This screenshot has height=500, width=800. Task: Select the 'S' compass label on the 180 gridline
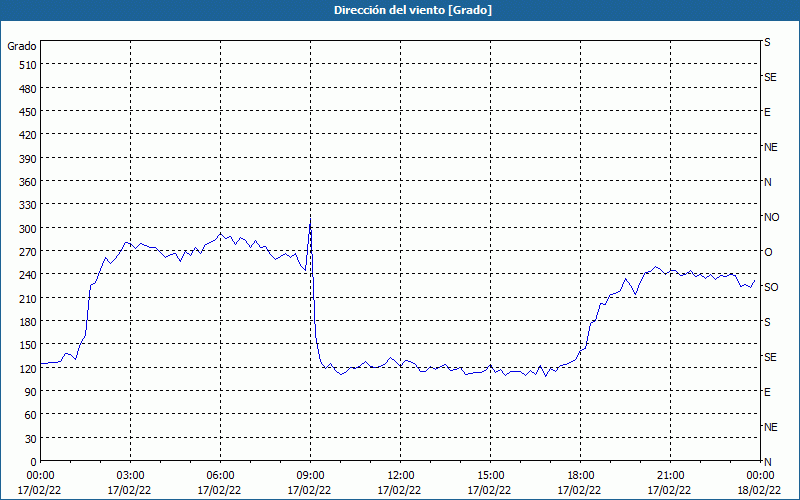pos(767,322)
